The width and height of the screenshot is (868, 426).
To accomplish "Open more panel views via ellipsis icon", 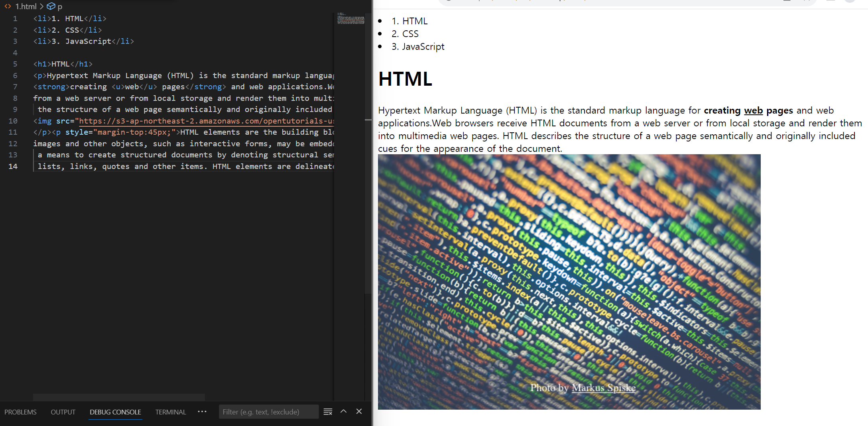I will pyautogui.click(x=203, y=412).
